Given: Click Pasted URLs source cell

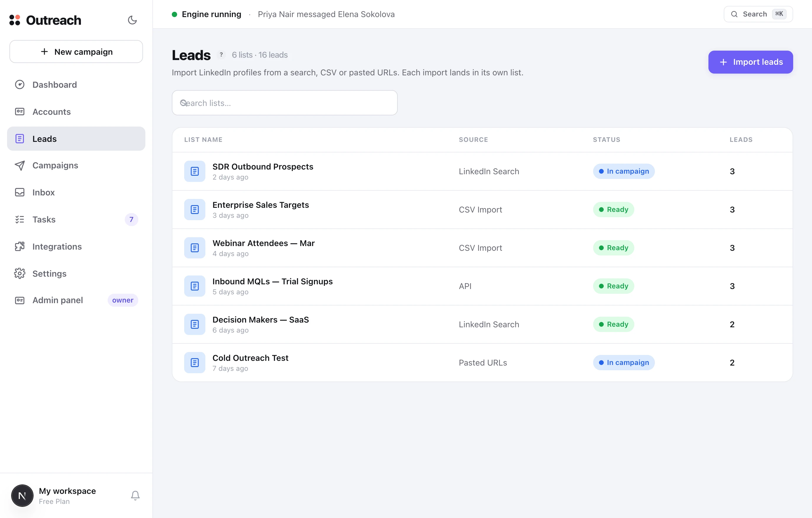Looking at the screenshot, I should pos(483,363).
